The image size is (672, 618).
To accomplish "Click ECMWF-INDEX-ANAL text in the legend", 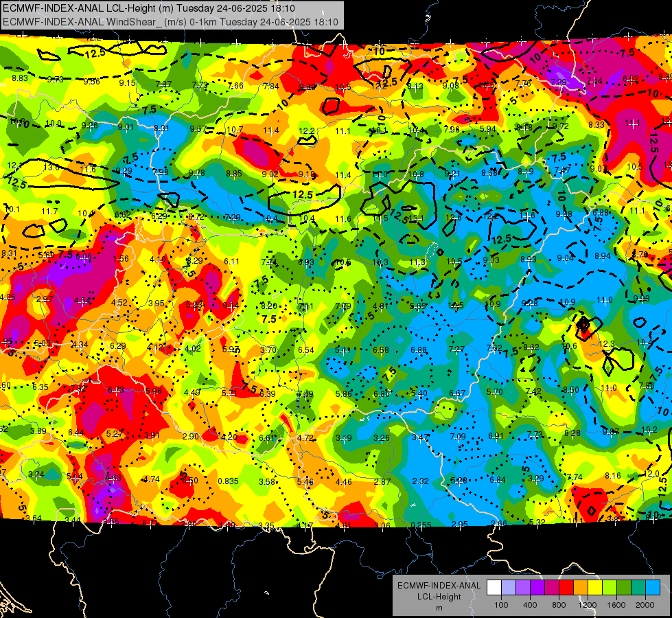I will (439, 586).
